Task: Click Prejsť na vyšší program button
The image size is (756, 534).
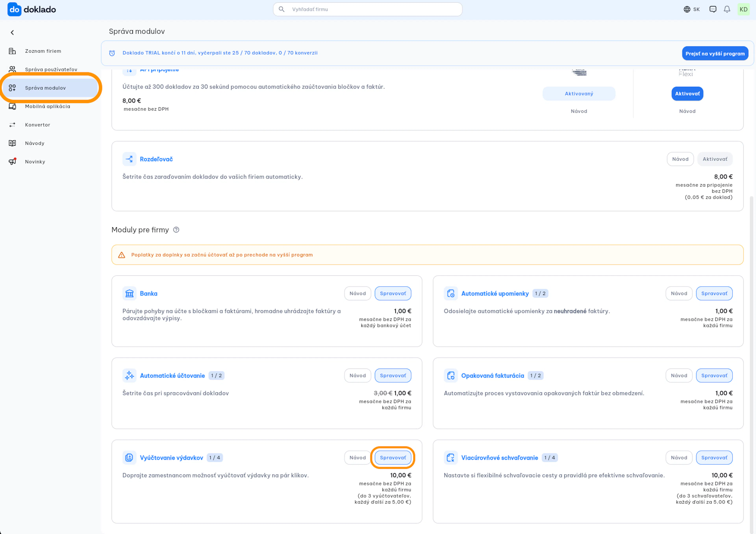Action: [x=715, y=53]
